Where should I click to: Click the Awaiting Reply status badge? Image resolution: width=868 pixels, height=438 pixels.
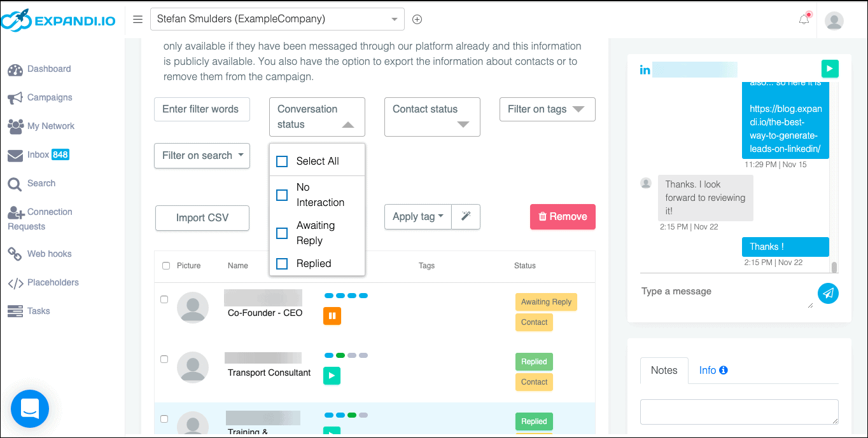546,302
